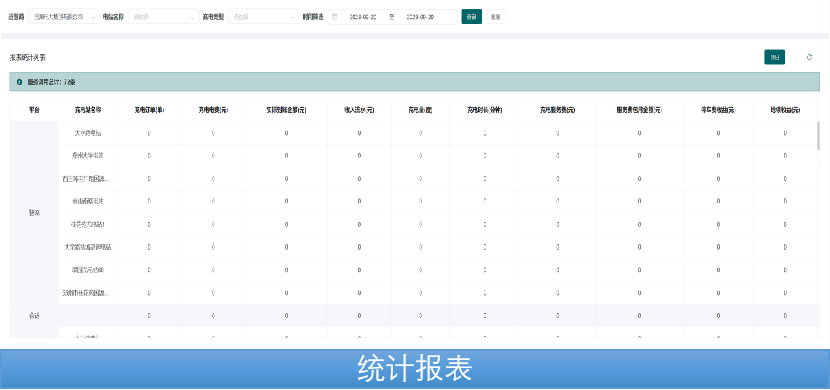830x390 pixels.
Task: Click the first station name in the table
Action: point(88,133)
